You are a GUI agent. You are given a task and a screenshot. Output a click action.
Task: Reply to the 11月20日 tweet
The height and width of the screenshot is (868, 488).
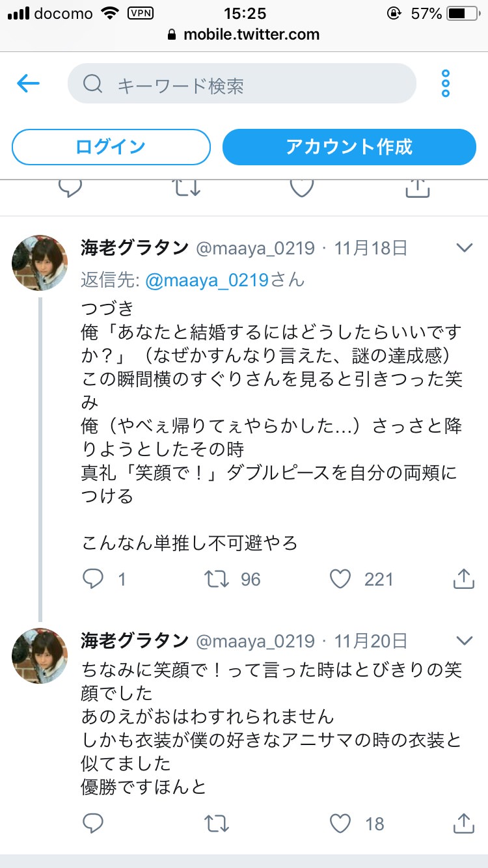point(94,824)
